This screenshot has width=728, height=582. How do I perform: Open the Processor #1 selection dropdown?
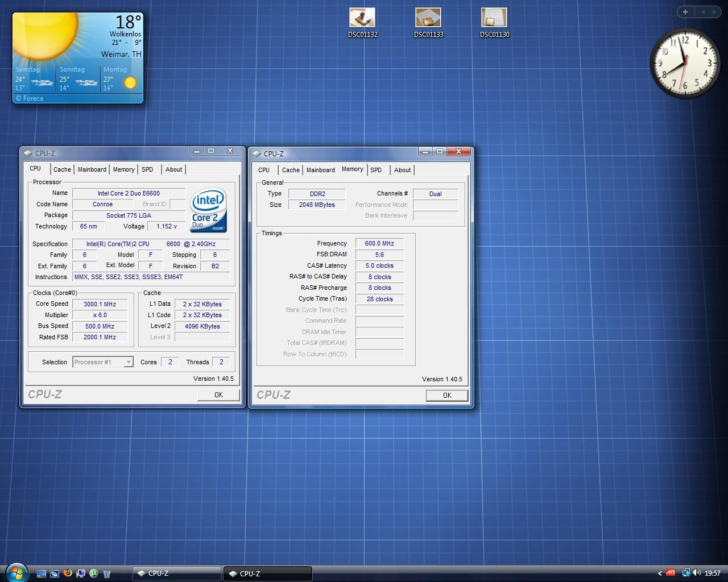tap(103, 362)
